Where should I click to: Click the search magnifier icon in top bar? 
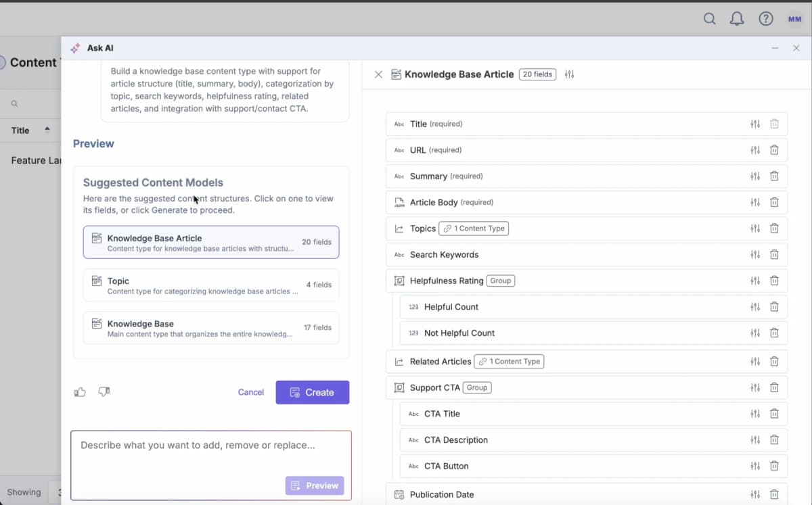coord(709,19)
